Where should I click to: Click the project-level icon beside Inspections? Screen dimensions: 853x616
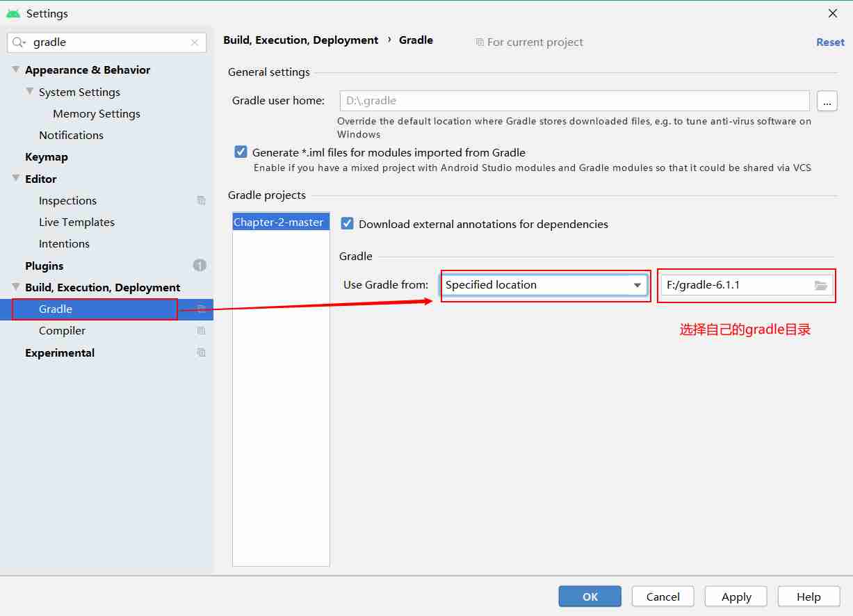pyautogui.click(x=202, y=201)
